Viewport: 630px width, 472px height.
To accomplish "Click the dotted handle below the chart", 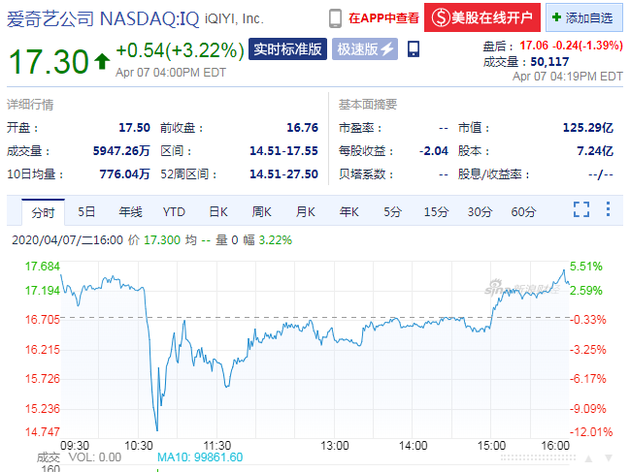I will [x=538, y=458].
